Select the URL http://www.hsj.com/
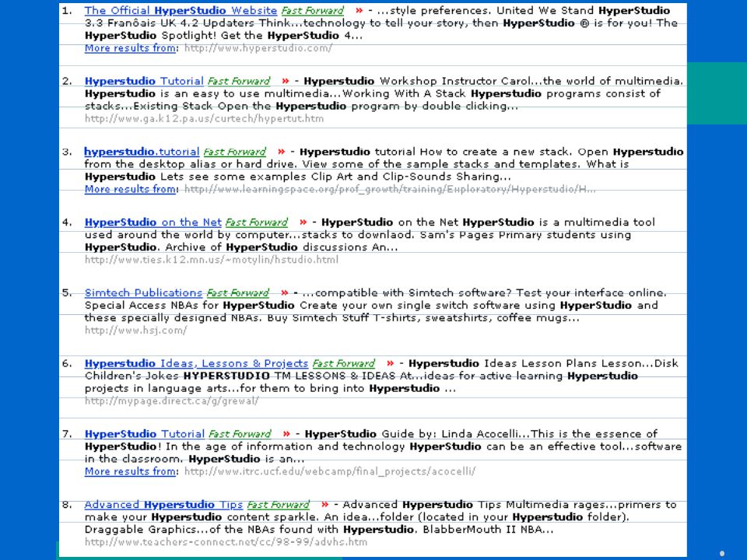 (x=135, y=330)
